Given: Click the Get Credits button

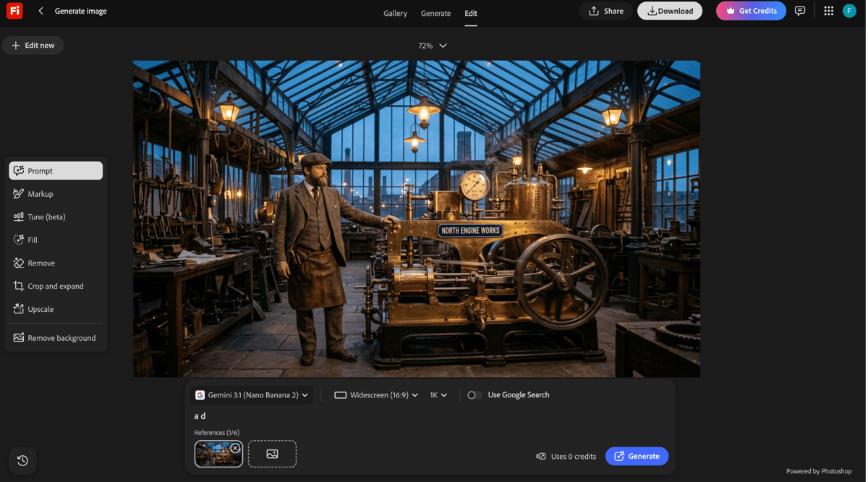Looking at the screenshot, I should coord(751,11).
